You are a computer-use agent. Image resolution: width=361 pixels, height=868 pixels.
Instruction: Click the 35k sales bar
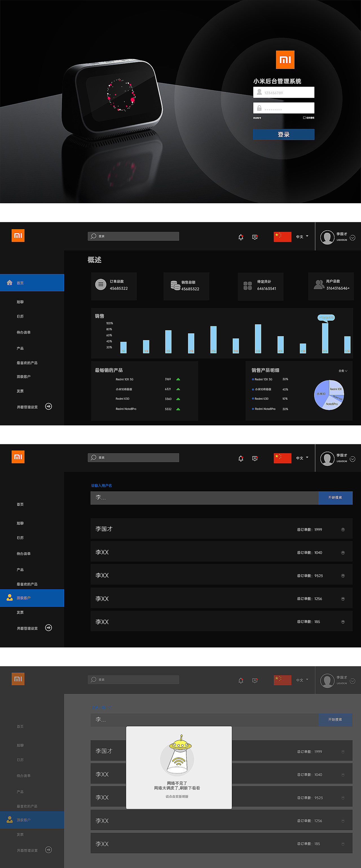pyautogui.click(x=258, y=339)
